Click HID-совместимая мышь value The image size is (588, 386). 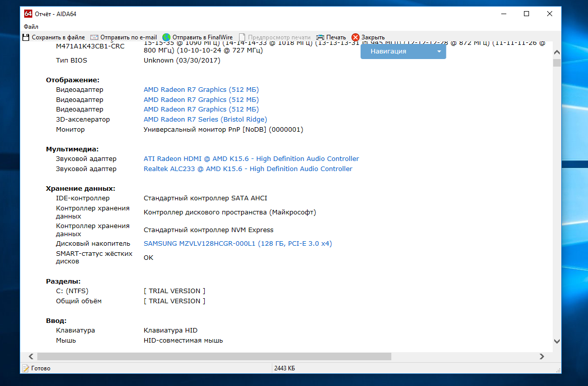click(183, 341)
